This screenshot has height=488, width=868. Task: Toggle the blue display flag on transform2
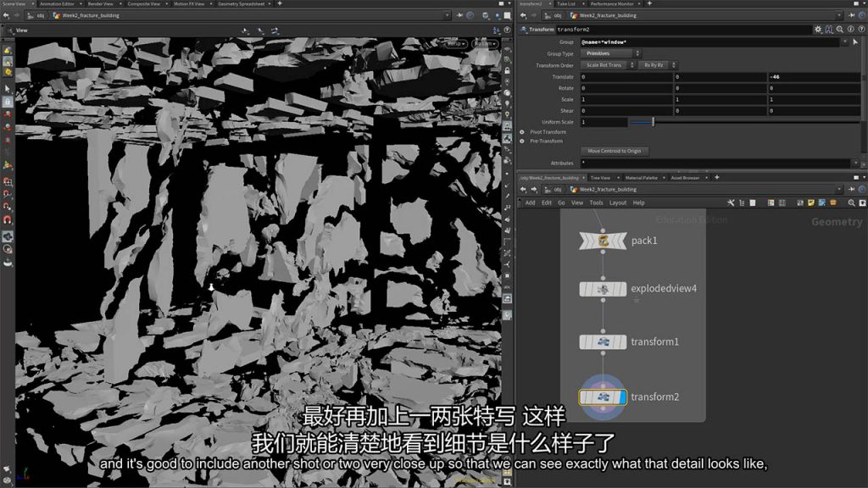pos(620,396)
